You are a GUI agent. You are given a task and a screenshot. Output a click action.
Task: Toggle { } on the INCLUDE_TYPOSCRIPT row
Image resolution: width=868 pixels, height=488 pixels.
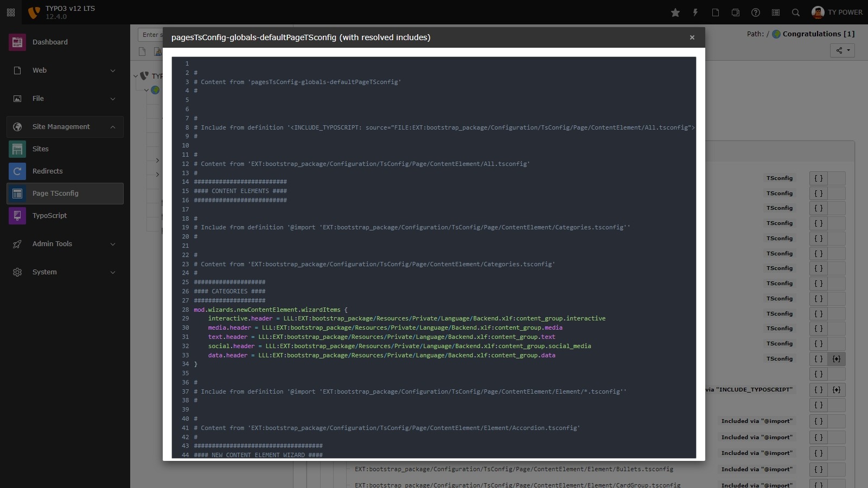(x=818, y=389)
